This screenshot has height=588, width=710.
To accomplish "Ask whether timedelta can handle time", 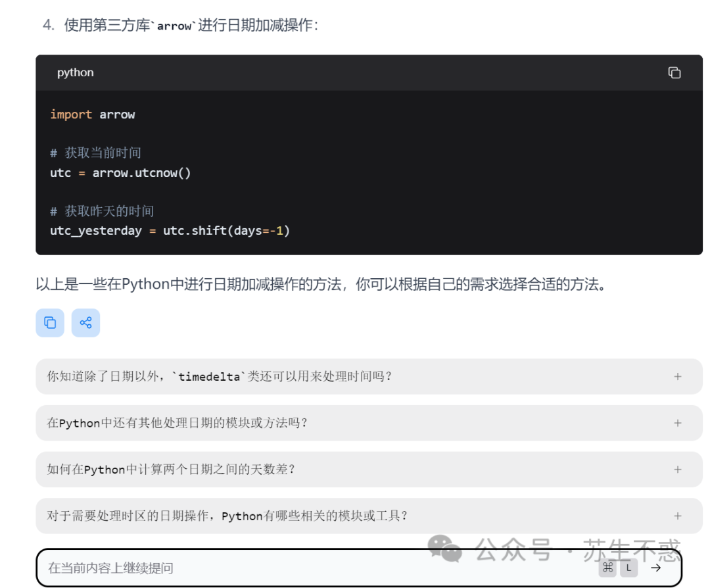I will [x=369, y=376].
